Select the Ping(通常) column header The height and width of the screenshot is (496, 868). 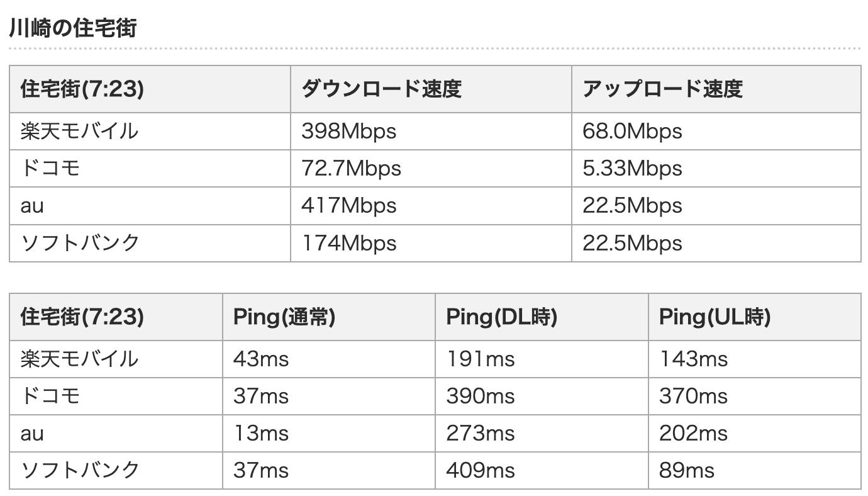click(x=284, y=317)
